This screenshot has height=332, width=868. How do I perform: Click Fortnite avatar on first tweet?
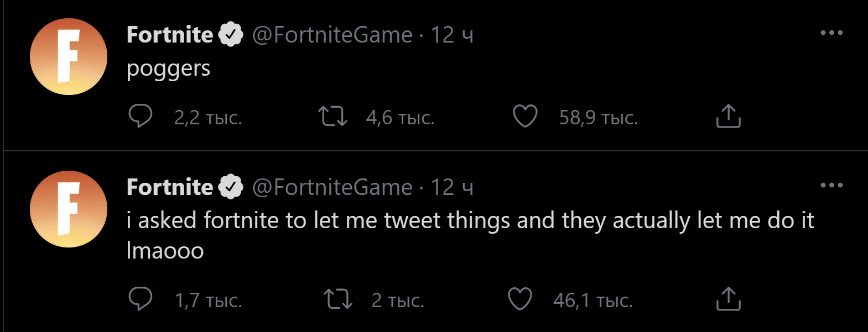[68, 57]
